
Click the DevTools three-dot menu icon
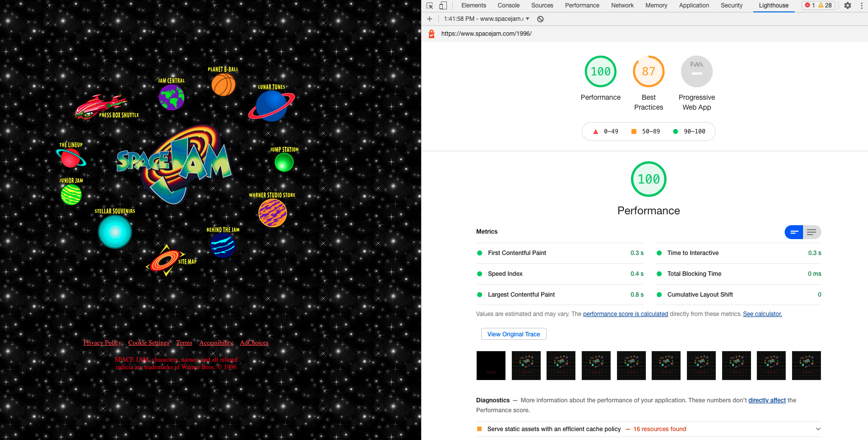pos(862,5)
